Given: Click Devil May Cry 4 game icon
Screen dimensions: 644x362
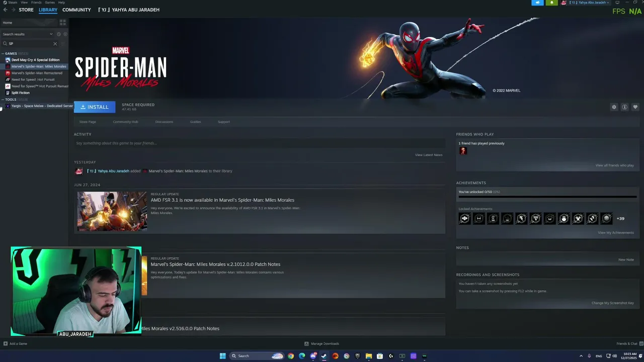Looking at the screenshot, I should 8,60.
